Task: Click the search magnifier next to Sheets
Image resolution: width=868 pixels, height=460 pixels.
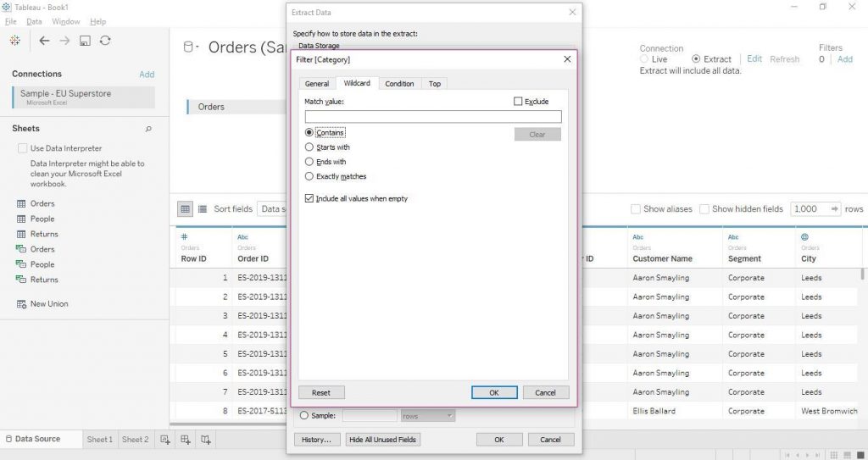Action: (148, 129)
